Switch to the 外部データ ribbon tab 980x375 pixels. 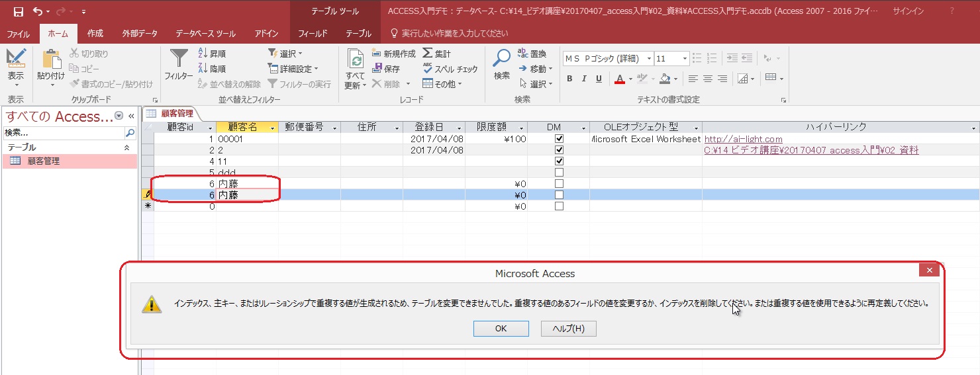point(140,33)
